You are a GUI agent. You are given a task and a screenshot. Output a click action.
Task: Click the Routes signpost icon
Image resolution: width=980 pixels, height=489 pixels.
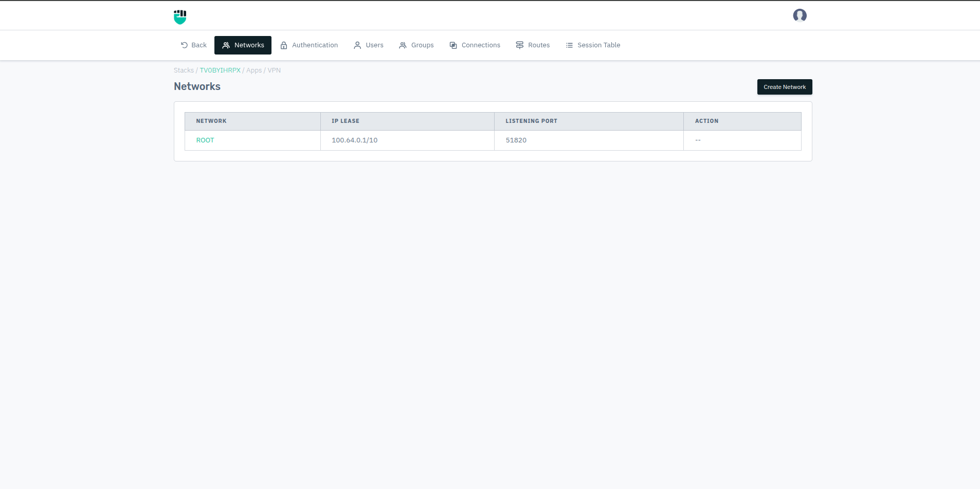(x=520, y=45)
